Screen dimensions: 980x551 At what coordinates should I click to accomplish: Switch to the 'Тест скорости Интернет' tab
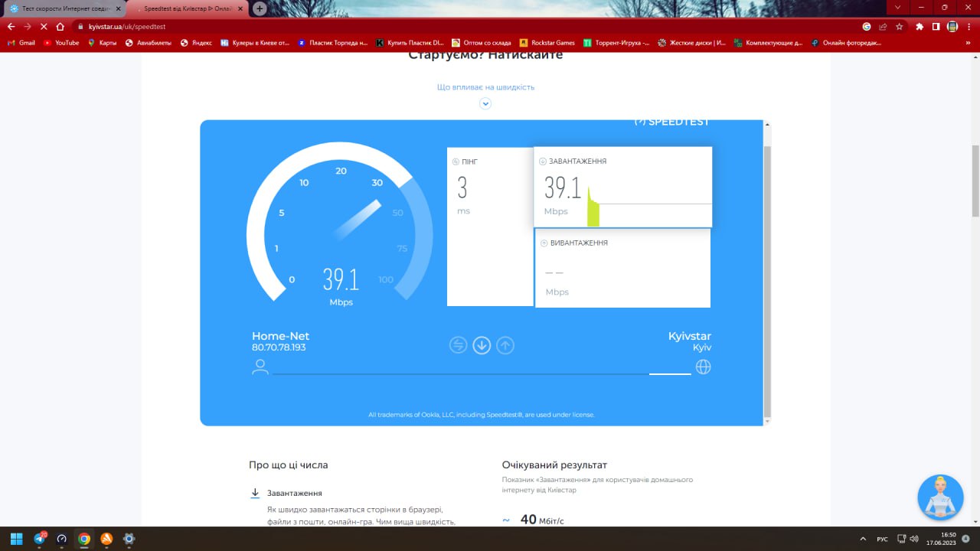[64, 8]
